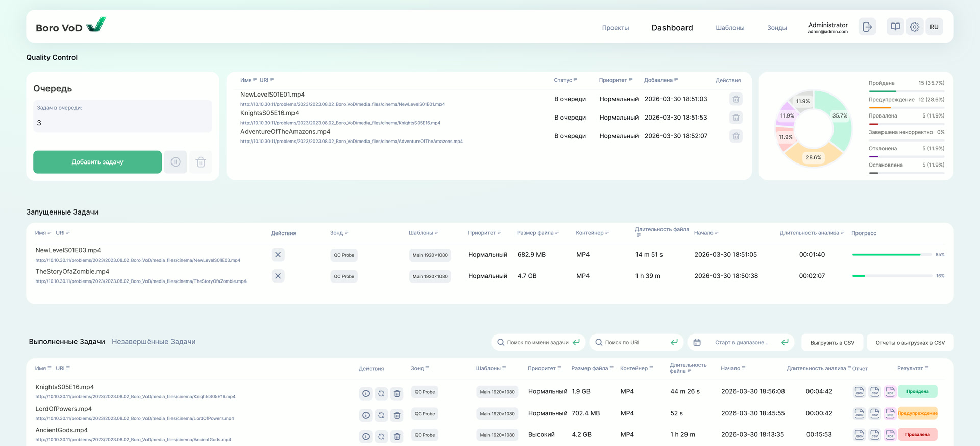This screenshot has height=446, width=980.
Task: Delete queued task NewLevelS01E01.mp4 via trash icon
Action: (736, 99)
